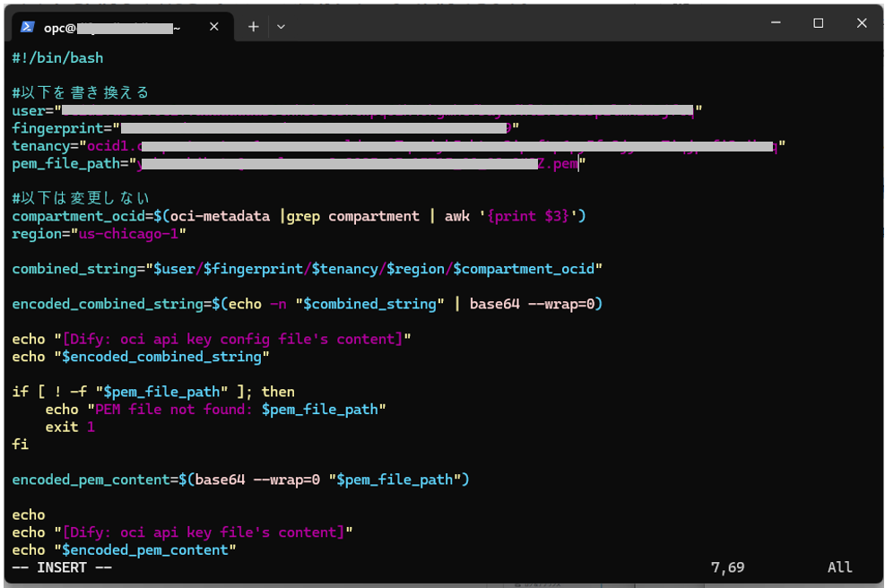Click '$compartment_ocid' in combined string
The height and width of the screenshot is (588, 885).
point(524,269)
